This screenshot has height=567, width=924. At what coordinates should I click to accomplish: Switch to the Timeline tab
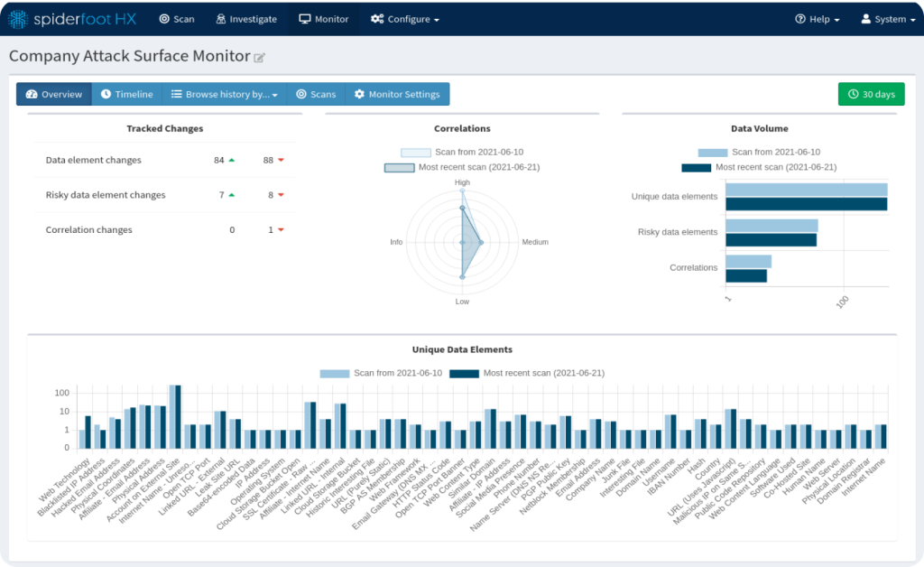[x=126, y=94]
